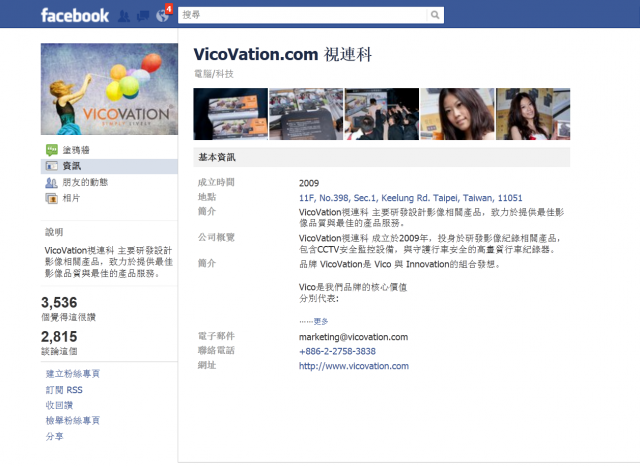
Task: Click the search magnifier button
Action: [x=435, y=15]
